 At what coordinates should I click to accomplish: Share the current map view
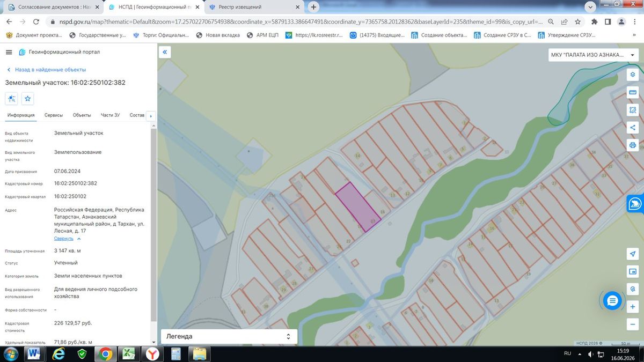632,128
